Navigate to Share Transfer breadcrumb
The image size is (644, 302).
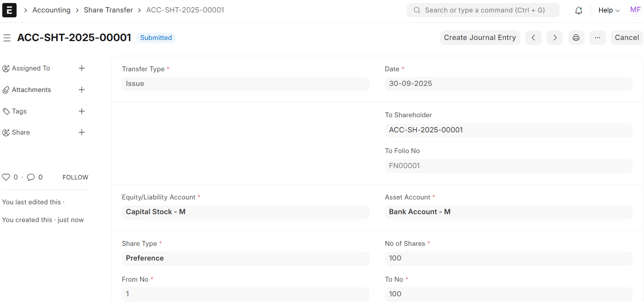pos(108,10)
